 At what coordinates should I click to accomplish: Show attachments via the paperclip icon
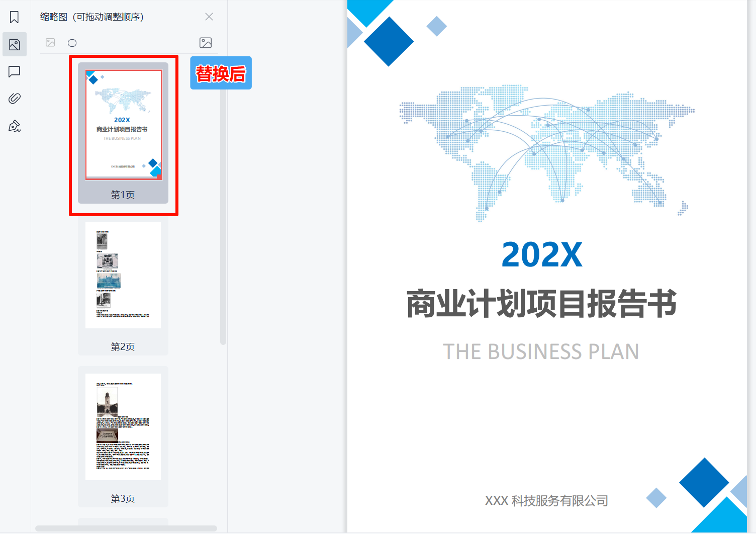tap(15, 99)
